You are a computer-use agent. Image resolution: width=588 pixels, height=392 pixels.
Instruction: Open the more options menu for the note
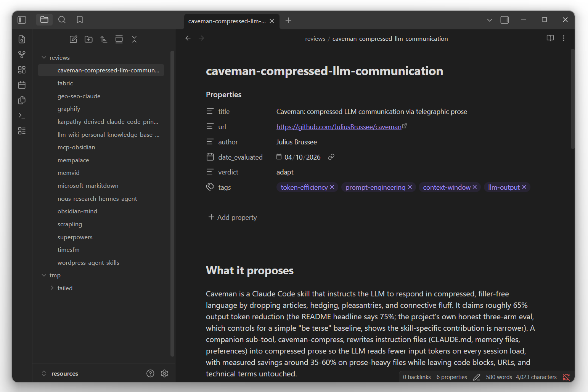564,38
